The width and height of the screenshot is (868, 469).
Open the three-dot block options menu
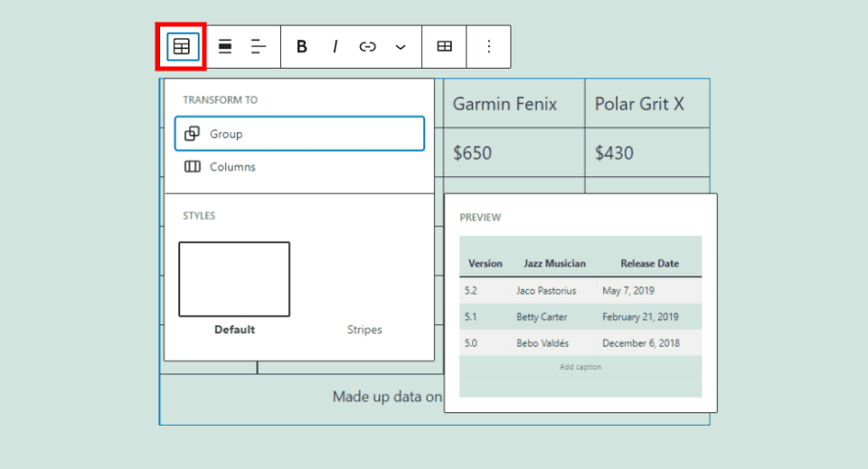[x=489, y=47]
